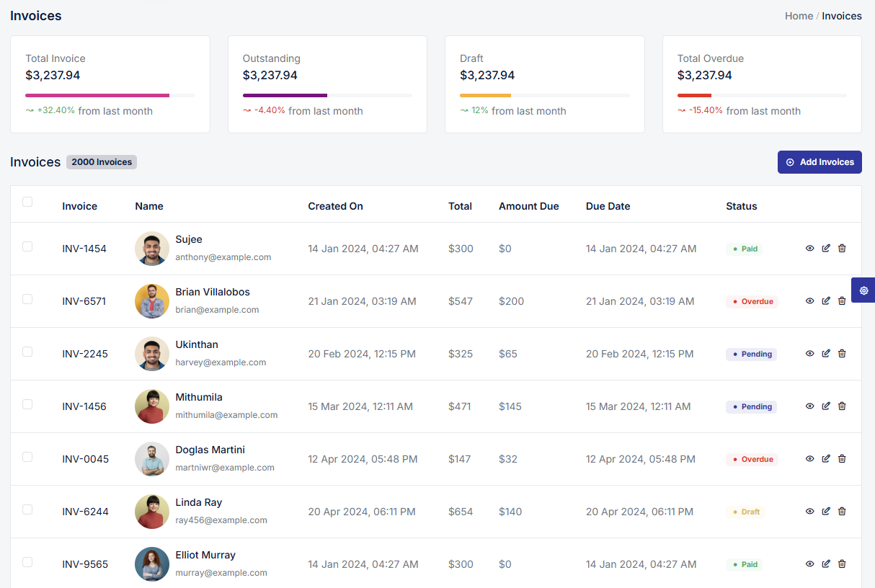Edit Ukinthan's invoice INV-2245

pyautogui.click(x=826, y=353)
